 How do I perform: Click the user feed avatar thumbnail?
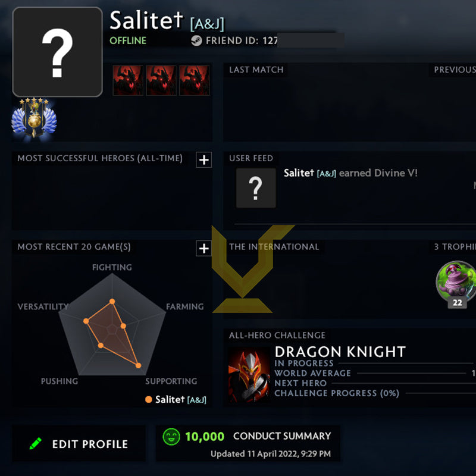256,188
